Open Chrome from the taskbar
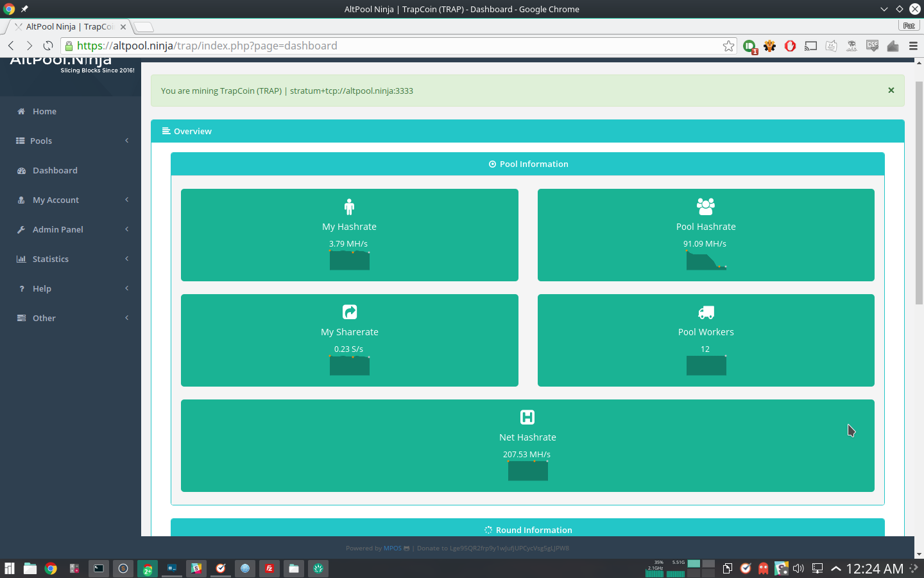924x578 pixels. coord(51,568)
